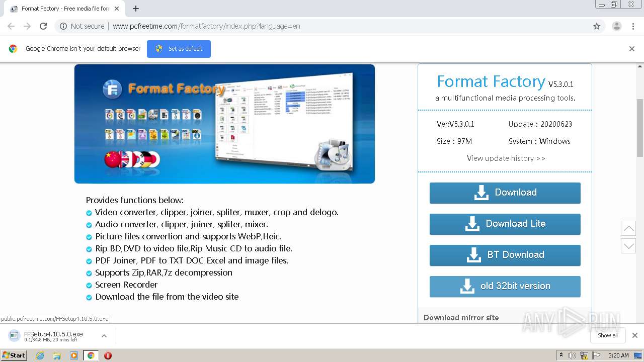Open the Chrome three-dot menu

tap(633, 26)
